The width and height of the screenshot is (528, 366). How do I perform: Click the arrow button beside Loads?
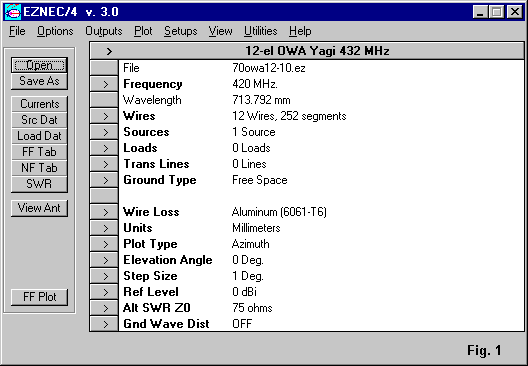tap(104, 148)
